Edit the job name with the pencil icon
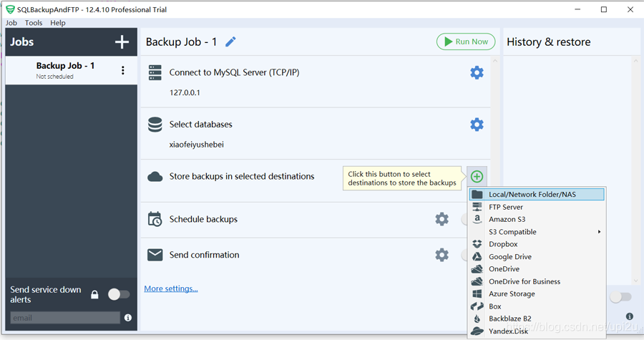644x340 pixels. pos(230,42)
